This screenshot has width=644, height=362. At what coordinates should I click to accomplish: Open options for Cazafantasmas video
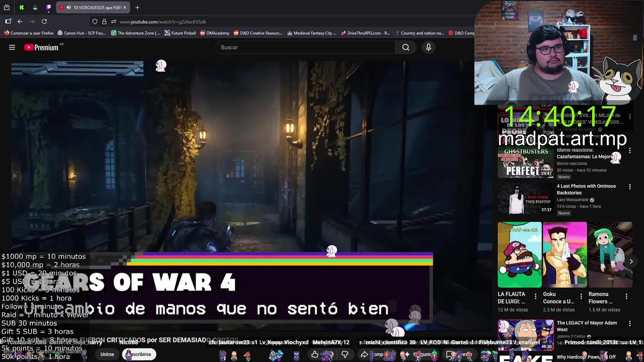(x=629, y=151)
